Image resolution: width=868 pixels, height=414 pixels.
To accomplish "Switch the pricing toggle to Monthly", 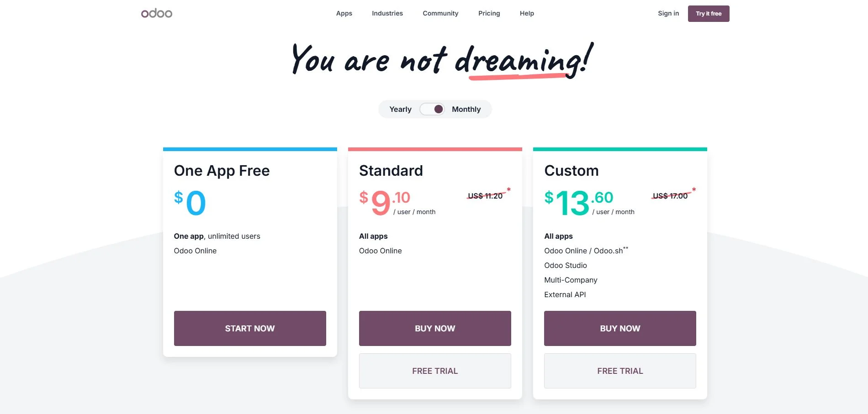I will 466,109.
